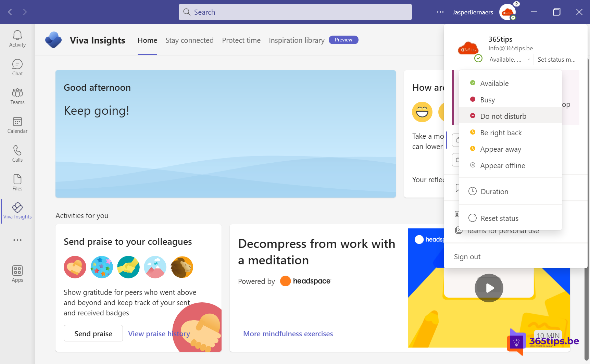The width and height of the screenshot is (590, 364).
Task: Open the Calendar app icon
Action: (x=17, y=125)
